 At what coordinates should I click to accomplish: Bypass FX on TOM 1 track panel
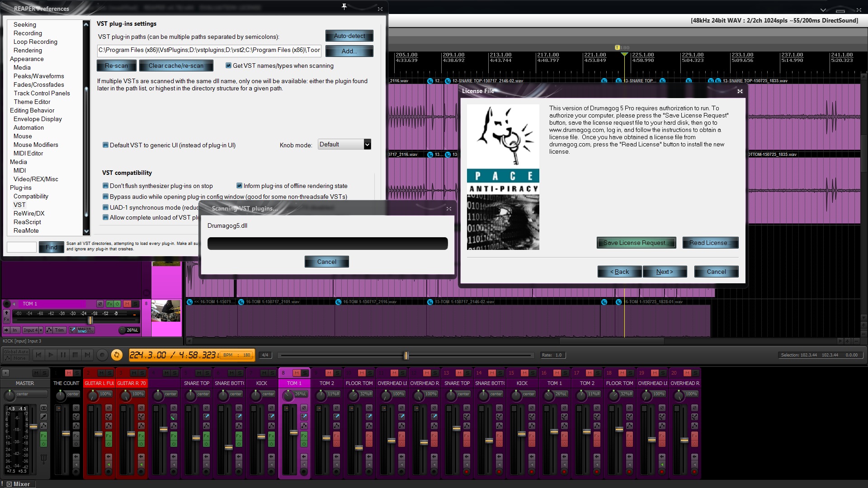pos(117,304)
